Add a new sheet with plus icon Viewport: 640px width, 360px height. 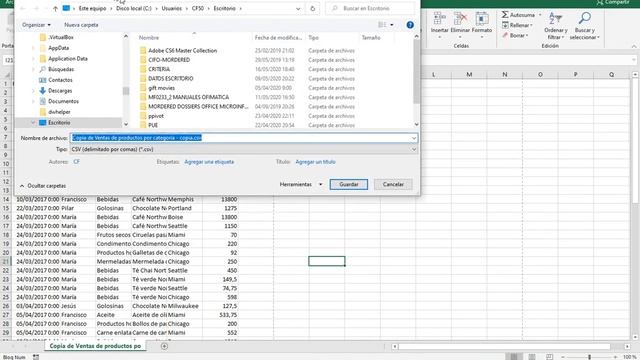tap(164, 346)
